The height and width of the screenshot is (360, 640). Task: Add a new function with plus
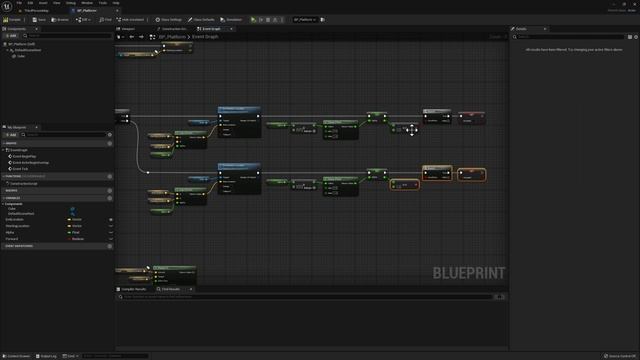110,176
